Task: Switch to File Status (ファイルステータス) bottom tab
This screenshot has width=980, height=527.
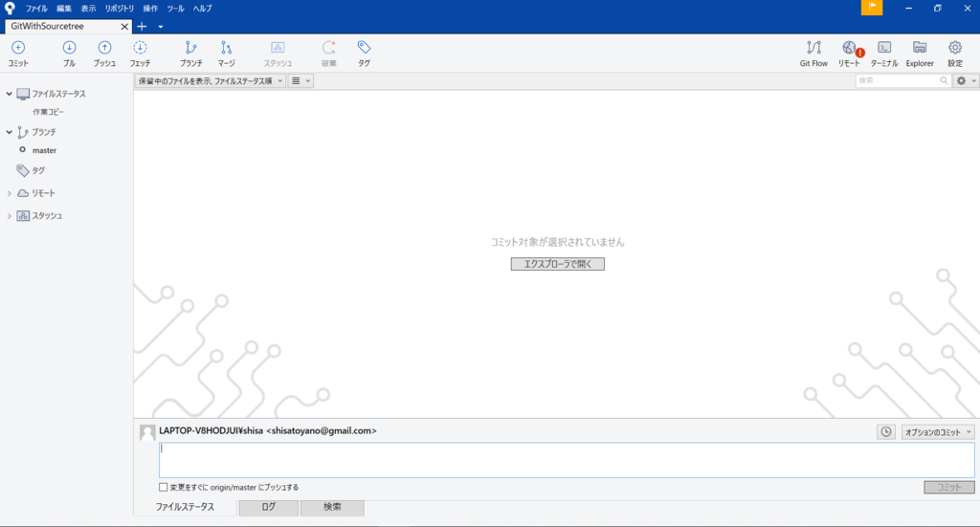Action: (x=185, y=507)
